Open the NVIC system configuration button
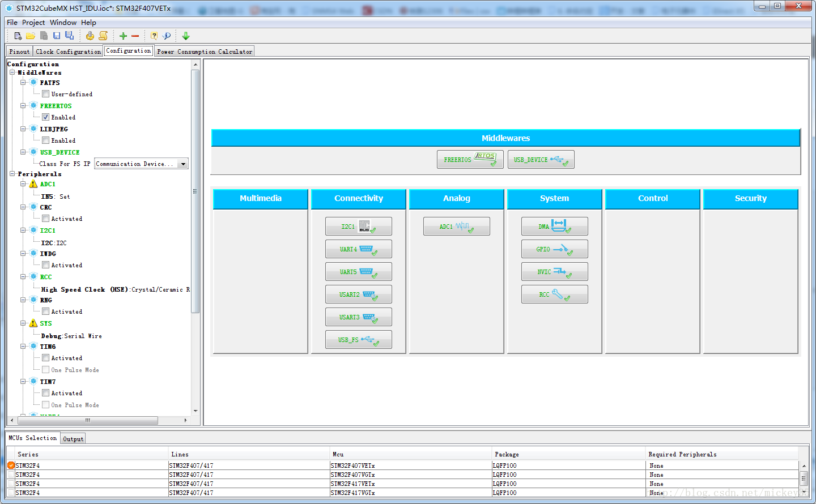Viewport: 816px width, 504px height. point(555,272)
